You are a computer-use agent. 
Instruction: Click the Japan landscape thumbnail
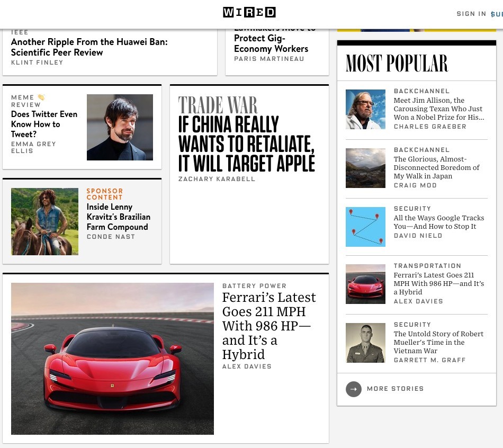pos(365,168)
